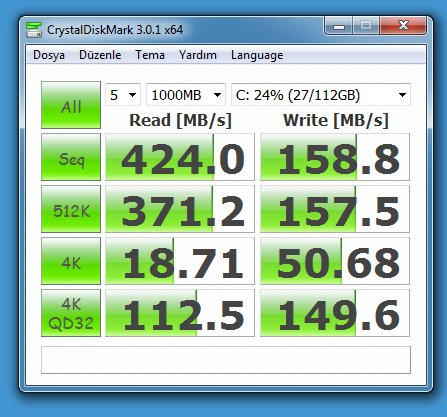Open the Düzenle menu
Screen dimensions: 447x417
[x=100, y=55]
